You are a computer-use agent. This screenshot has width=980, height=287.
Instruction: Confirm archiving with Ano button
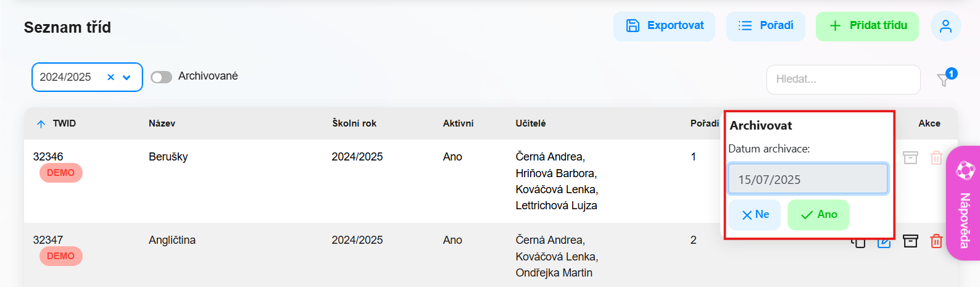coord(818,215)
